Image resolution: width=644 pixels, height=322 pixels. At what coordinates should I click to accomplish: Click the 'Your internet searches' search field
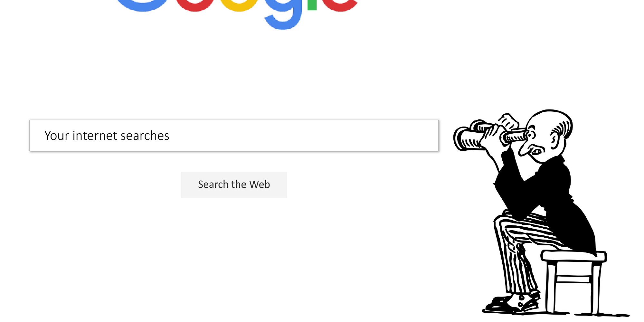click(234, 136)
